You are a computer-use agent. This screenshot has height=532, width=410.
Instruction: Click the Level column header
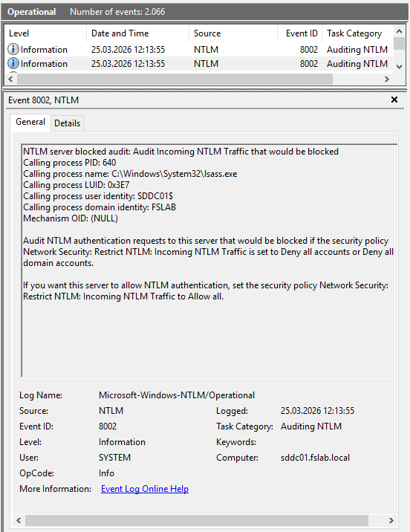(45, 33)
